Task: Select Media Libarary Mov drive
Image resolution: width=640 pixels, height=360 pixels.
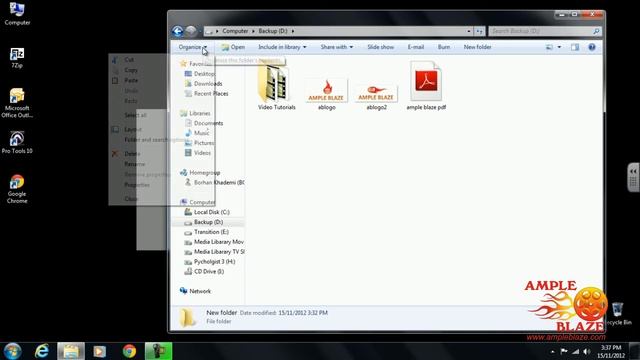Action: pyautogui.click(x=214, y=242)
